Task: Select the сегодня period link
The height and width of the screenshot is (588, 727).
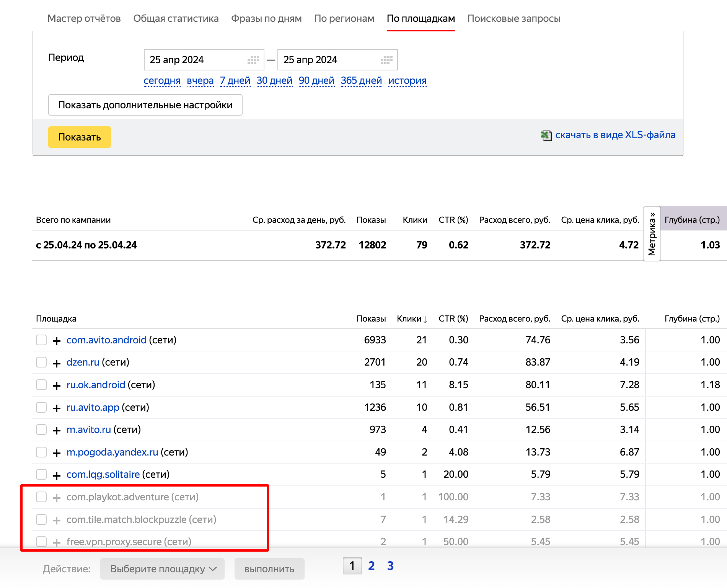Action: pos(162,81)
